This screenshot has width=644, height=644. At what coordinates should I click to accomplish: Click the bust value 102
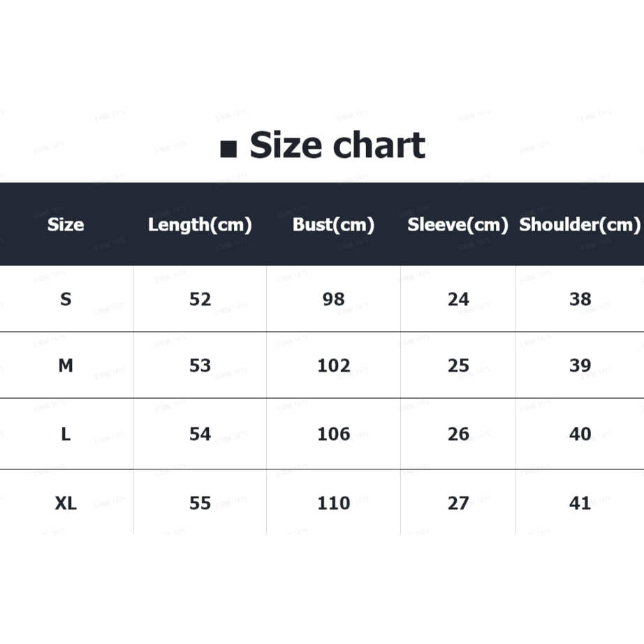point(333,365)
